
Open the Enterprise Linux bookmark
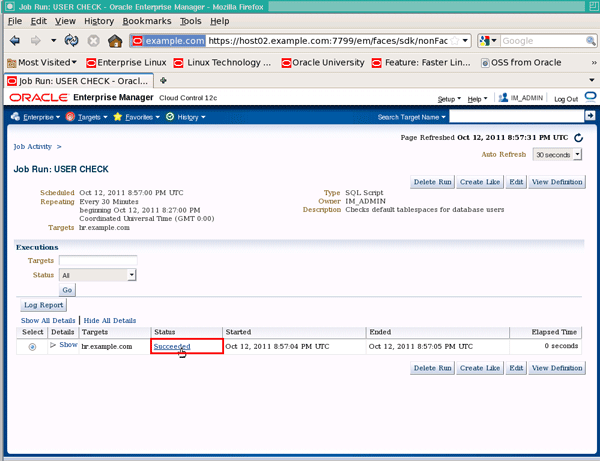pos(126,62)
